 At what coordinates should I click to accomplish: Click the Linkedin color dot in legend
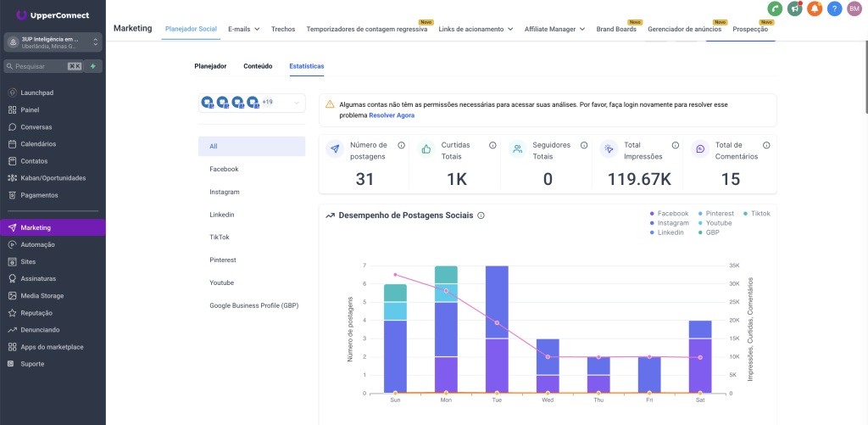click(x=652, y=232)
